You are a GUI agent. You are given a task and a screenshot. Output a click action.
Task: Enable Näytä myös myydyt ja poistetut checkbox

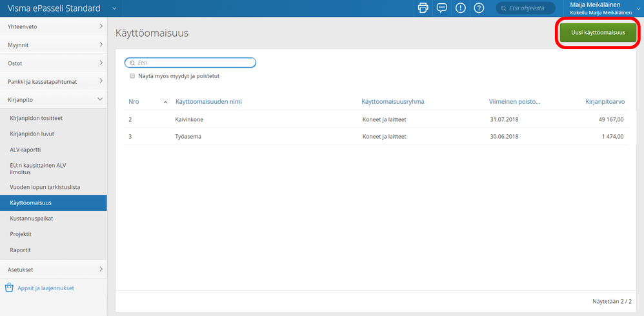click(x=132, y=76)
